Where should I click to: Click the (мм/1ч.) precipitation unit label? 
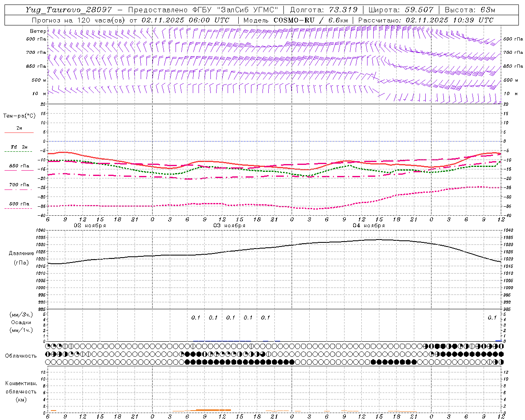[21, 330]
